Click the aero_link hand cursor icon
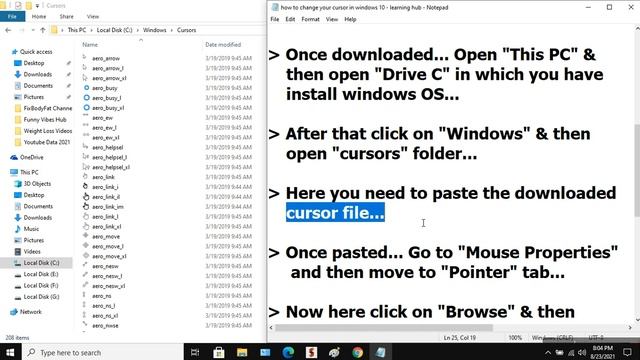 click(86, 177)
